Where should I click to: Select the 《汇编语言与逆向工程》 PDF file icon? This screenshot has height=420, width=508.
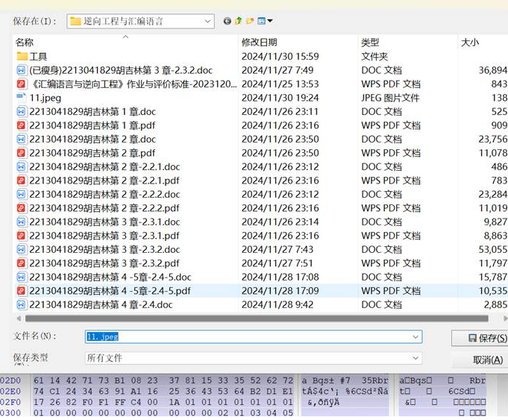click(x=21, y=84)
